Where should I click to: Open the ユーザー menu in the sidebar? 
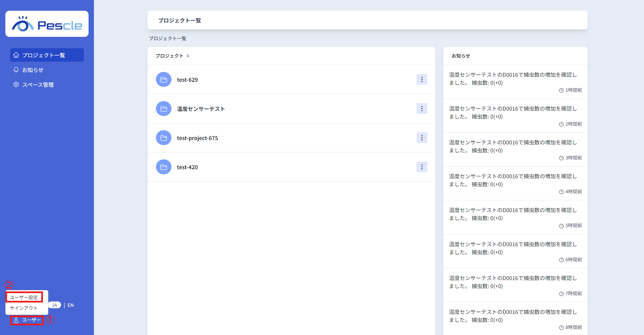27,320
